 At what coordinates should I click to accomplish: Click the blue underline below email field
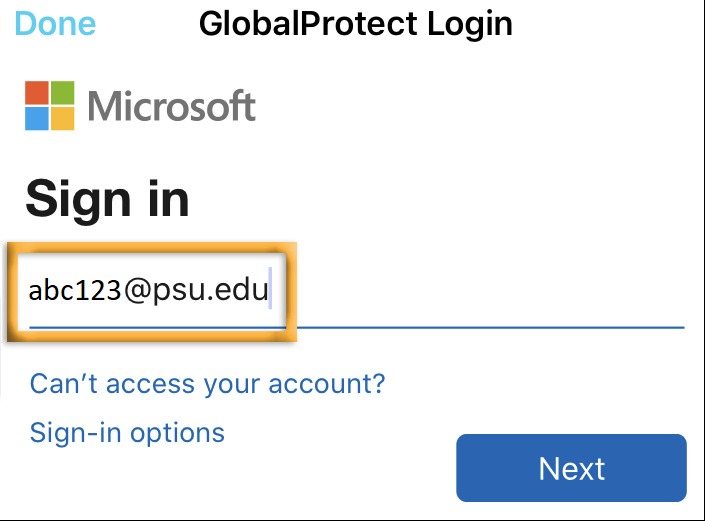pyautogui.click(x=480, y=326)
